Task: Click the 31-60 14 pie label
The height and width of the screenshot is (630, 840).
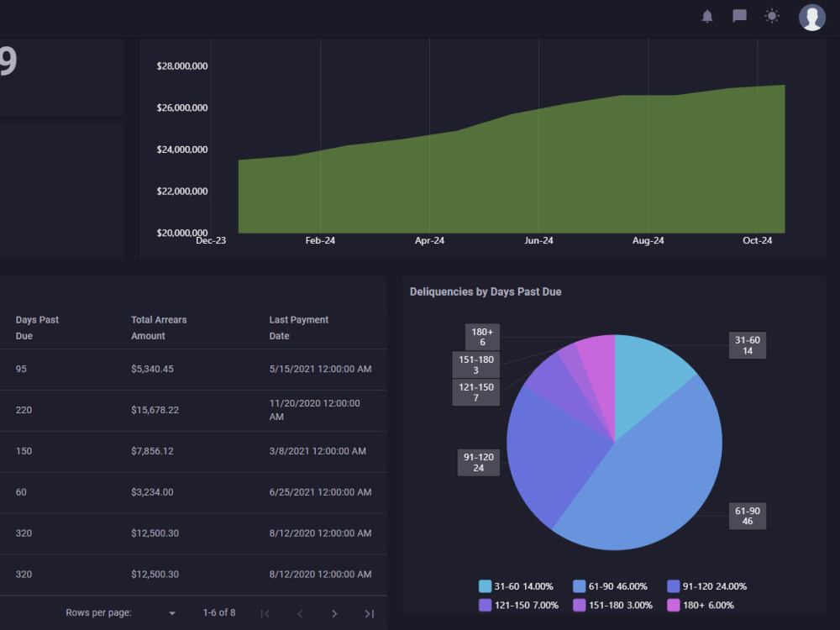Action: pyautogui.click(x=748, y=345)
